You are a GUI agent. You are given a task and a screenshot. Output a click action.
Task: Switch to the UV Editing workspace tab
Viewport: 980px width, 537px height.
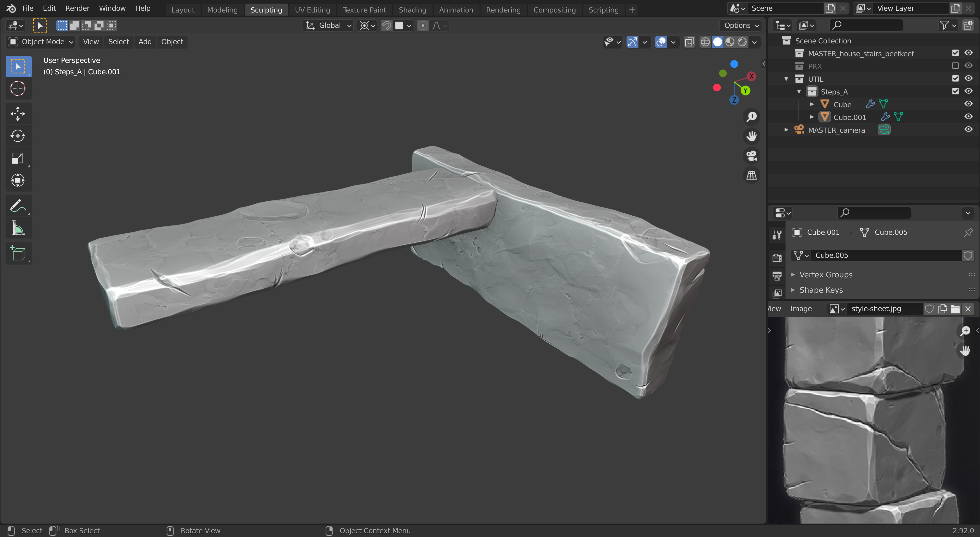point(312,10)
